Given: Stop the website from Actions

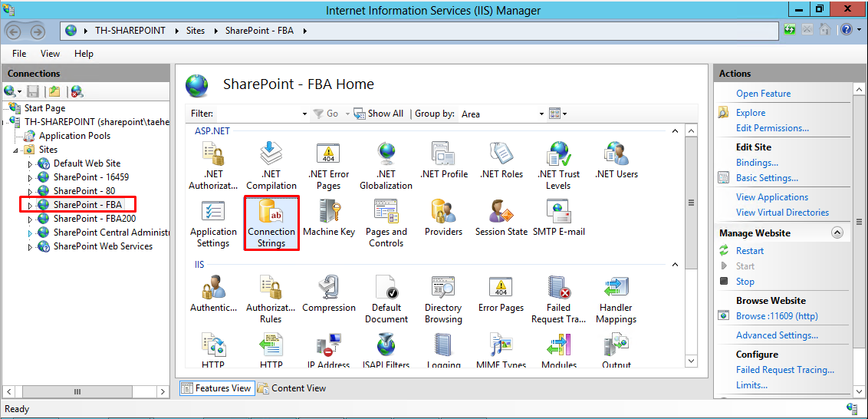Looking at the screenshot, I should 745,282.
